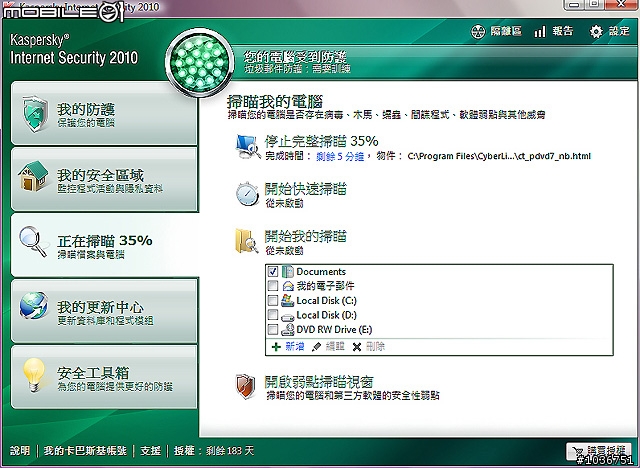The height and width of the screenshot is (468, 640).
Task: Select the DVD RW Drive (E:) label
Action: [334, 330]
